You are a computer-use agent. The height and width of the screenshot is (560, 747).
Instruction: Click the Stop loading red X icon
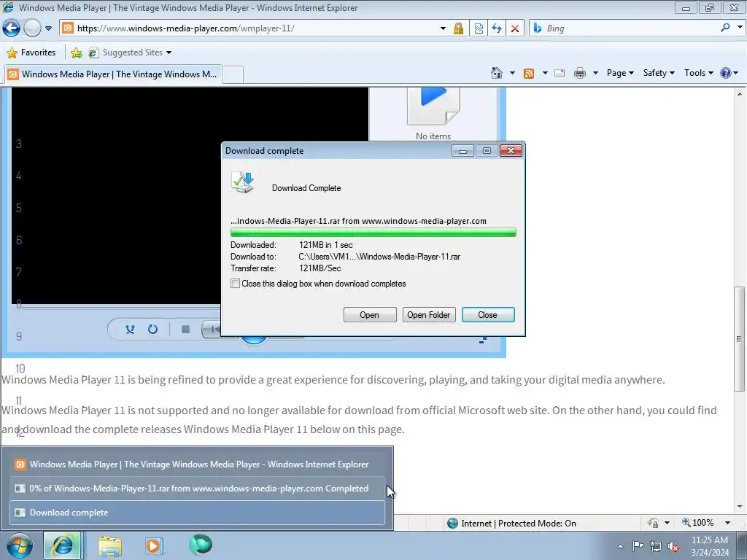point(515,28)
